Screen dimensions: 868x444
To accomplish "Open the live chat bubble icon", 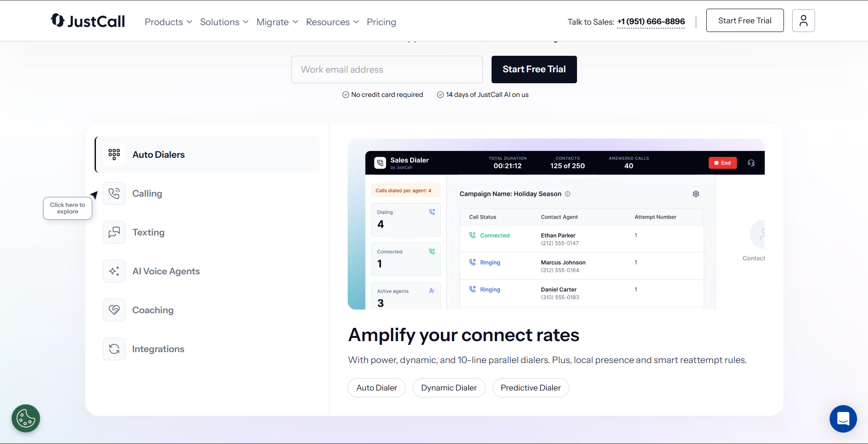I will pyautogui.click(x=843, y=418).
